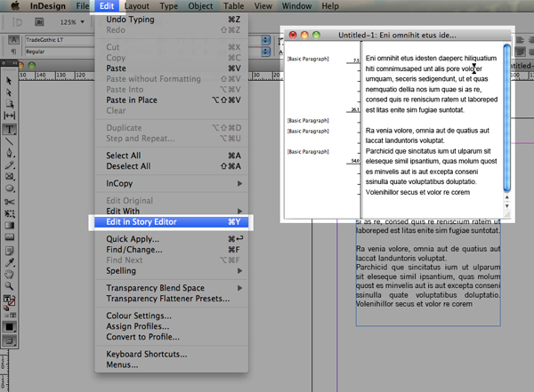Select the Zoom magnifier tool
The height and width of the screenshot is (392, 534).
click(9, 286)
